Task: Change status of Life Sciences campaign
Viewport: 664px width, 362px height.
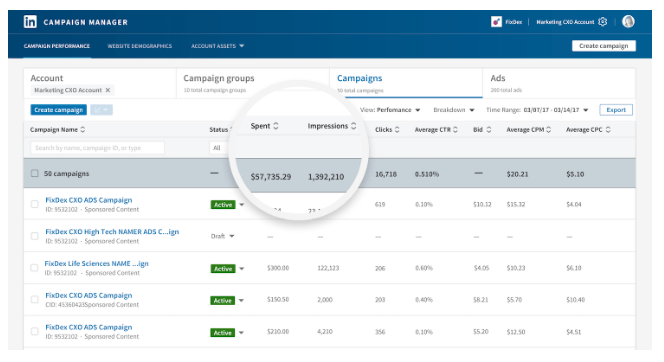Action: [241, 268]
